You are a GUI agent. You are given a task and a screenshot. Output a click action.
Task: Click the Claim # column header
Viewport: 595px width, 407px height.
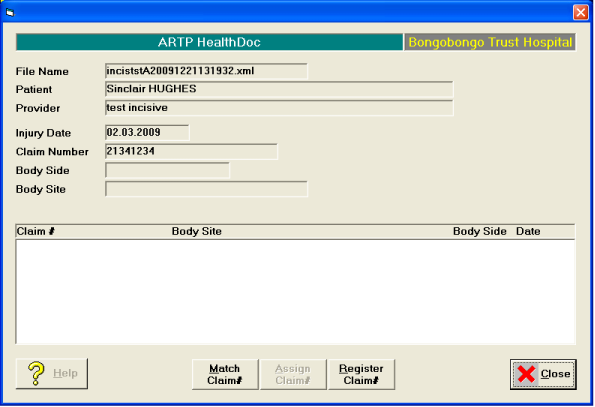(x=36, y=231)
